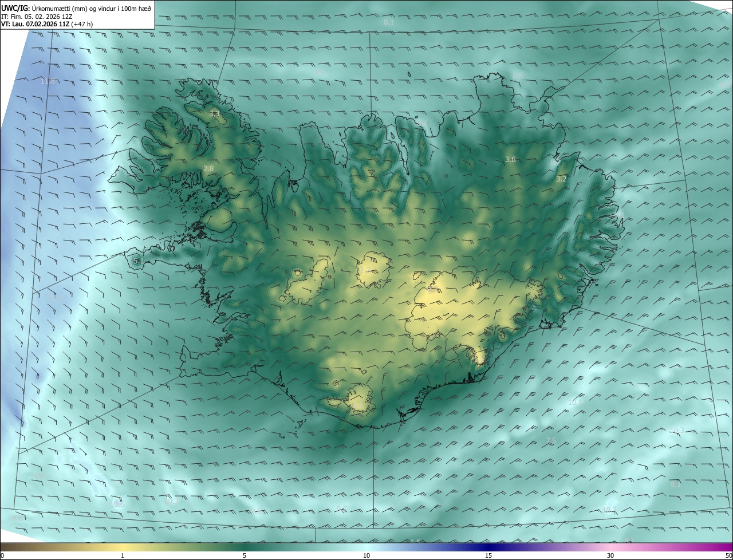
Task: Click the yellow segment of the color bar
Action: coord(123,547)
